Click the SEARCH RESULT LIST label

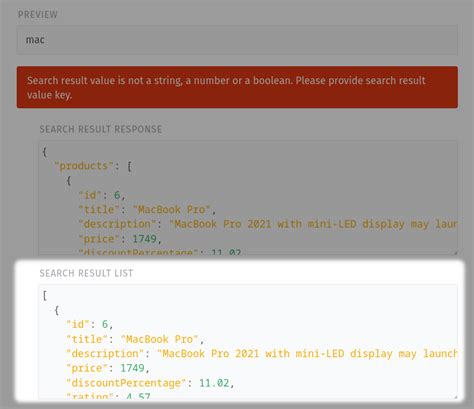(86, 273)
